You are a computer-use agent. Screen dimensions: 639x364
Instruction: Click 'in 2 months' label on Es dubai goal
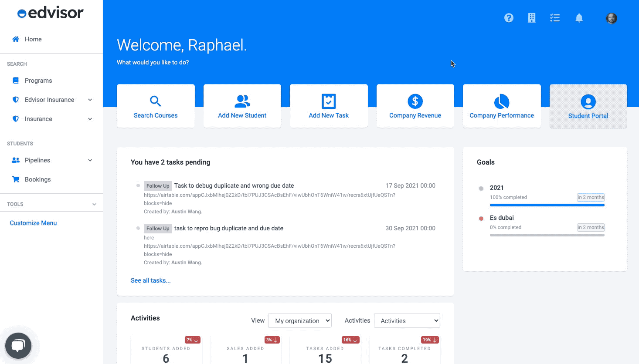pos(591,227)
